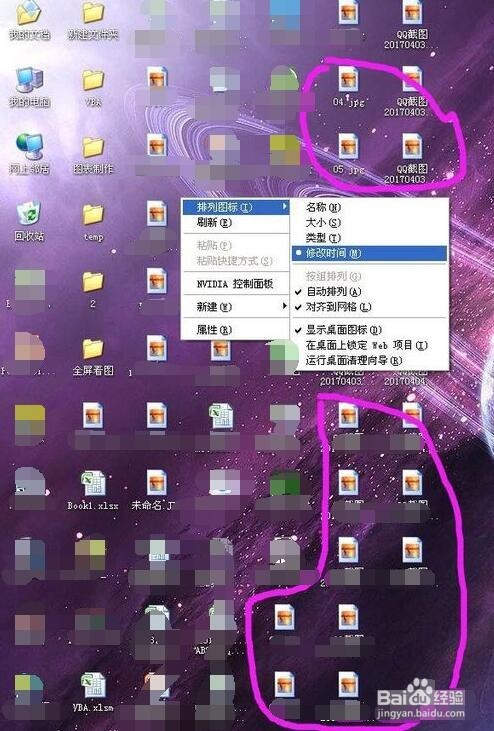Select the QQ截图 icon beside 04.jpg
494x731 pixels.
(412, 91)
